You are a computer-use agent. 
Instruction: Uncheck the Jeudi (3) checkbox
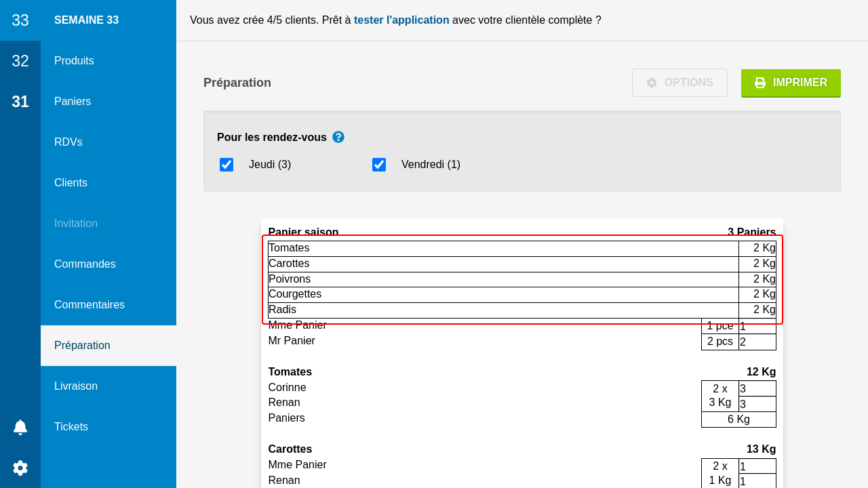tap(226, 165)
